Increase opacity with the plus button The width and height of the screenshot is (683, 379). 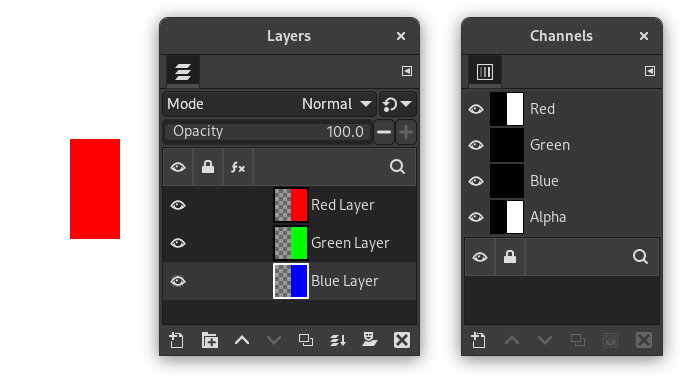pyautogui.click(x=406, y=132)
